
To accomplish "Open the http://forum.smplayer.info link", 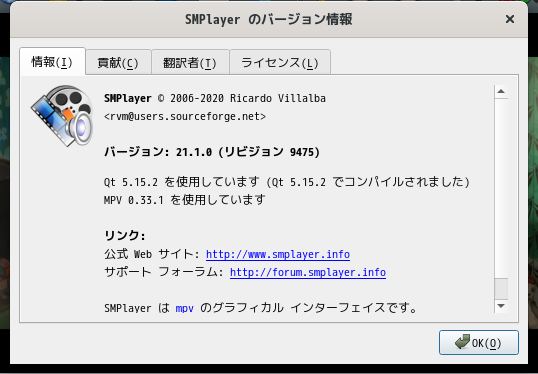I will click(308, 272).
